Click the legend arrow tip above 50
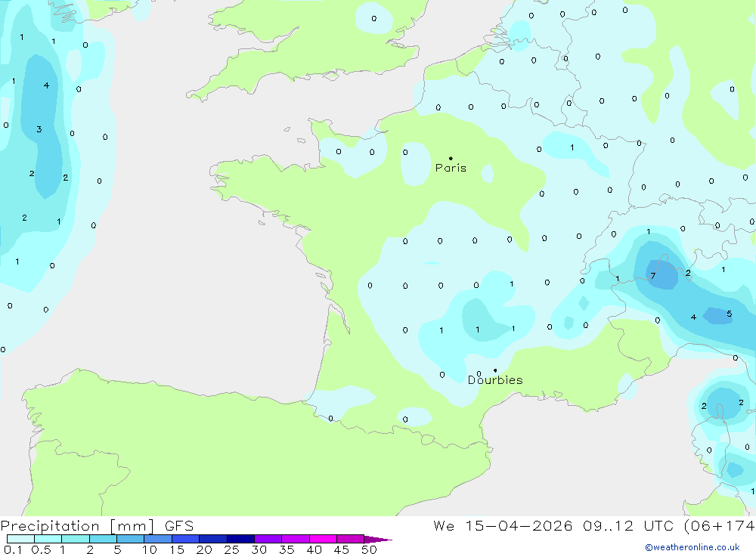756x554 pixels. point(378,540)
